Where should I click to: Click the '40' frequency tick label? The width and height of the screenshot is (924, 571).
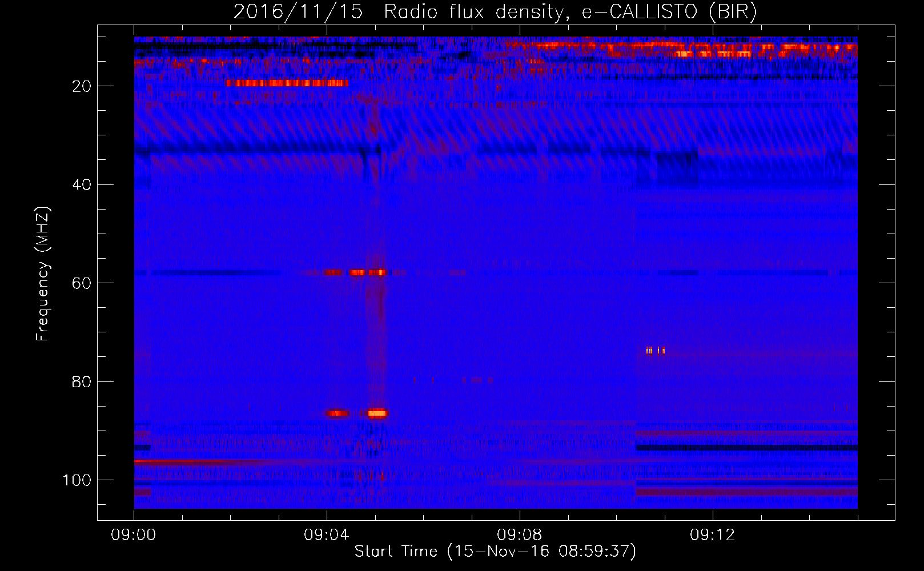click(82, 185)
